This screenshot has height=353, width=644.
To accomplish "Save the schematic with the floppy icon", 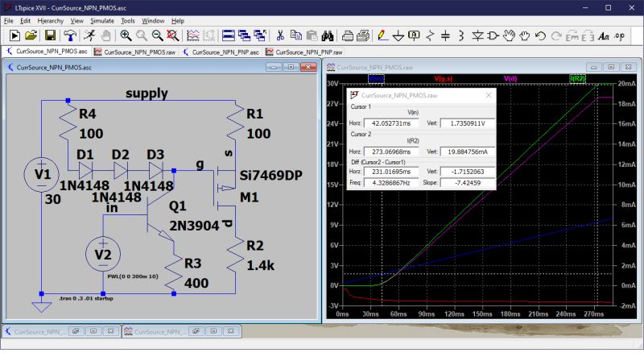I will pos(50,35).
